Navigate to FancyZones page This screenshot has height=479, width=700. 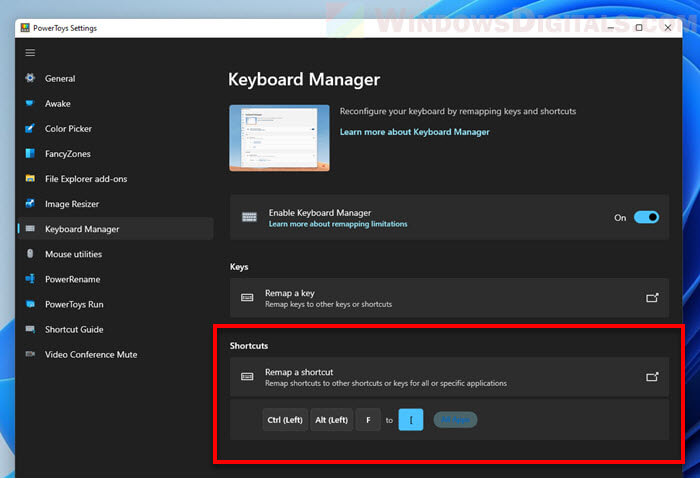pos(116,154)
